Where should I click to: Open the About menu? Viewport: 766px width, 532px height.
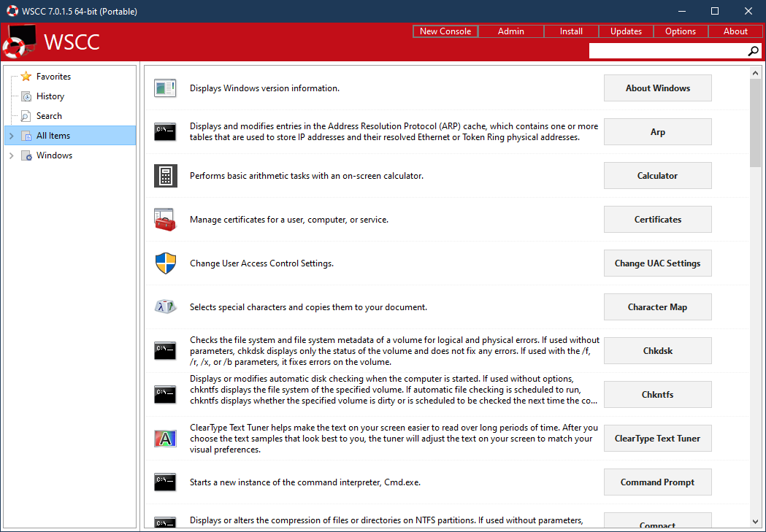point(735,31)
